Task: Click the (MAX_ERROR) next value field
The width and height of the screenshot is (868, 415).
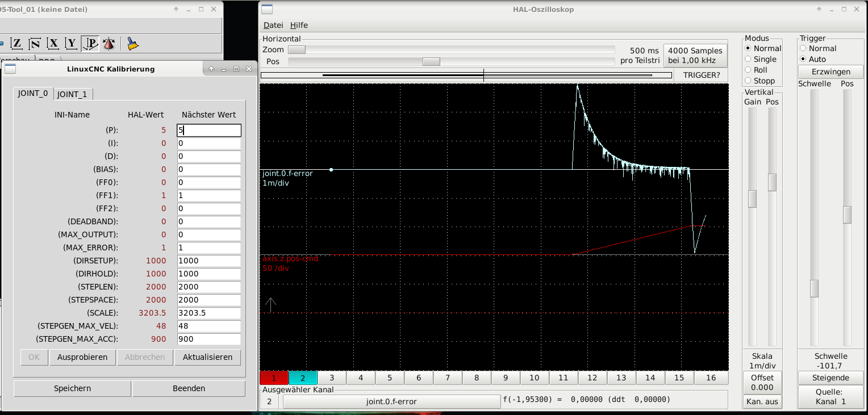Action: point(209,248)
